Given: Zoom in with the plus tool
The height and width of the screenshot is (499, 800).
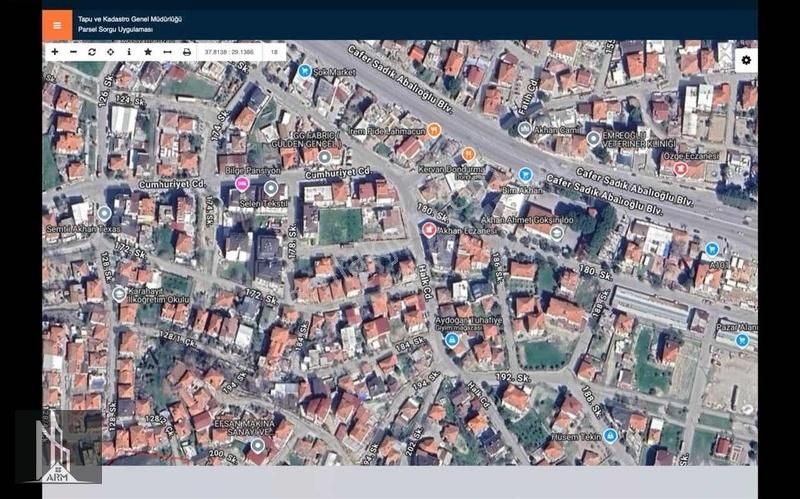Looking at the screenshot, I should tap(55, 52).
